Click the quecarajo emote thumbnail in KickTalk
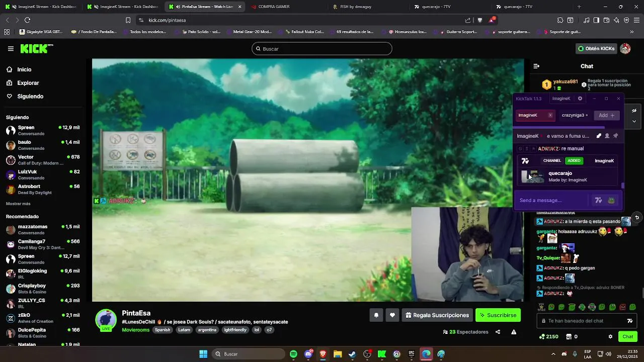Viewport: 644px width, 362px height. pos(533,176)
